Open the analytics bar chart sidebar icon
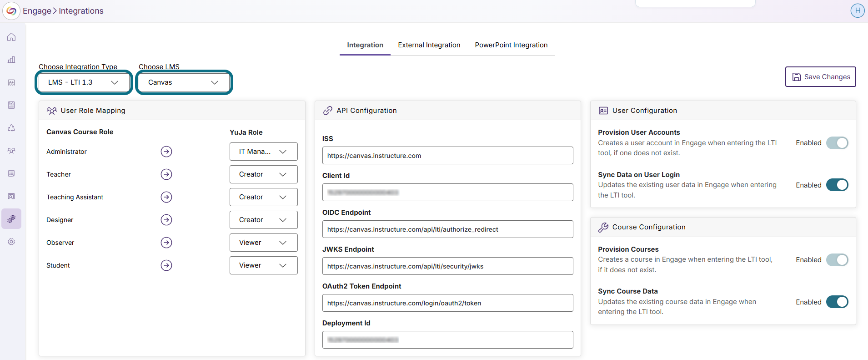Screen dimensions: 868x360 point(11,60)
